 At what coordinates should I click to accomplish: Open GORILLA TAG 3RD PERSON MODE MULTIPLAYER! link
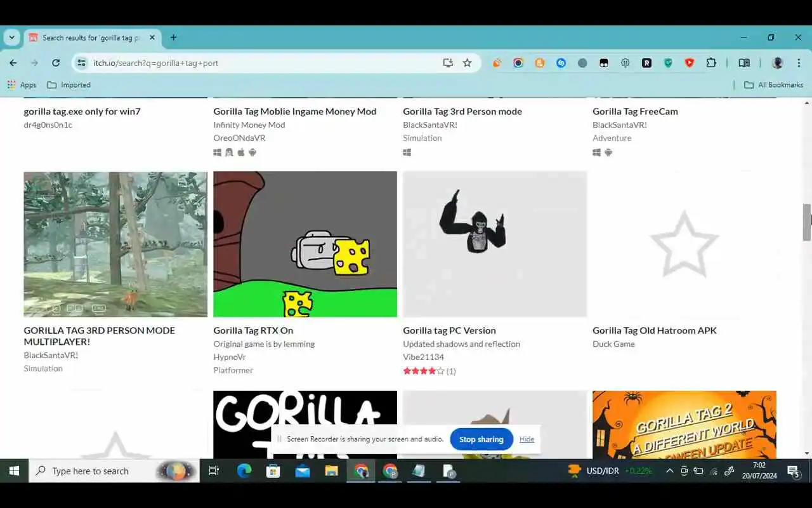point(99,336)
